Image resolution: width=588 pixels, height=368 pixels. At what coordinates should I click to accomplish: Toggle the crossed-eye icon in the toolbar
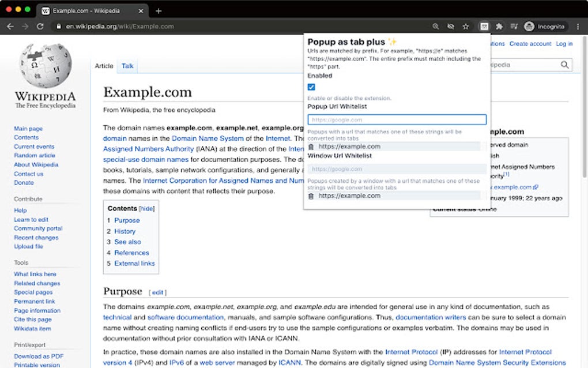451,26
